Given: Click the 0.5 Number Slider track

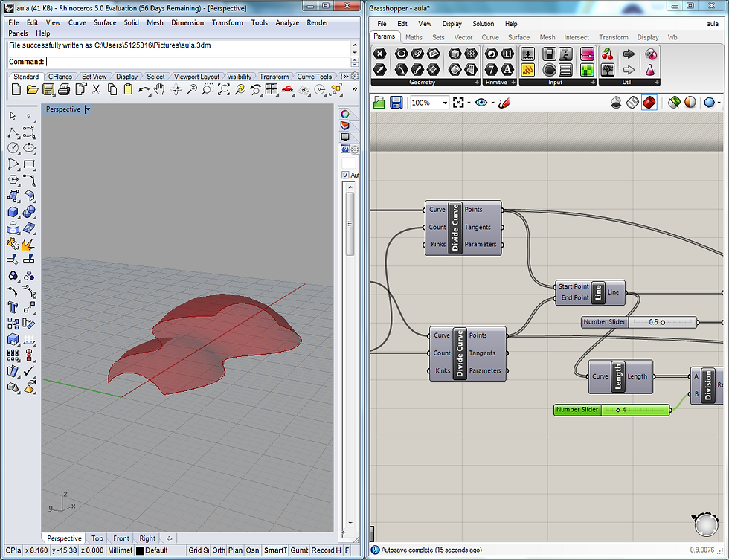Looking at the screenshot, I should pyautogui.click(x=663, y=322).
